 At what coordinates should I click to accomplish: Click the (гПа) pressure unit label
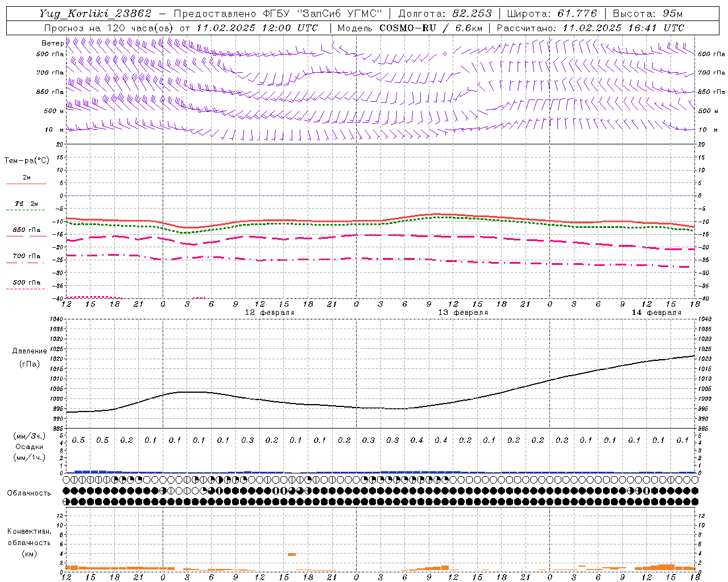point(30,364)
